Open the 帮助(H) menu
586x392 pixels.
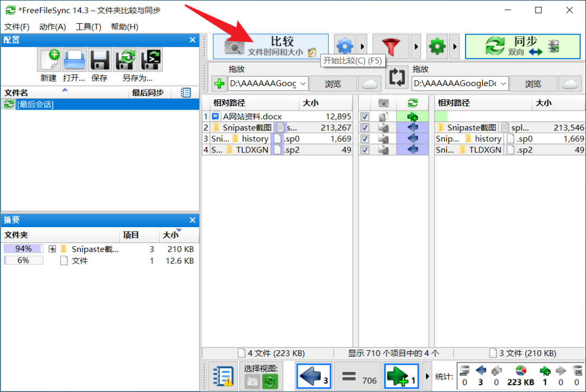point(124,27)
